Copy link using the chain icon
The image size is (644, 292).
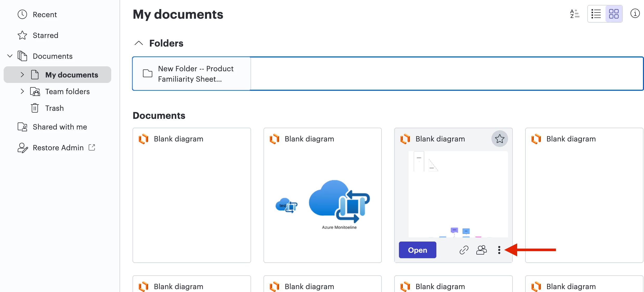click(464, 250)
